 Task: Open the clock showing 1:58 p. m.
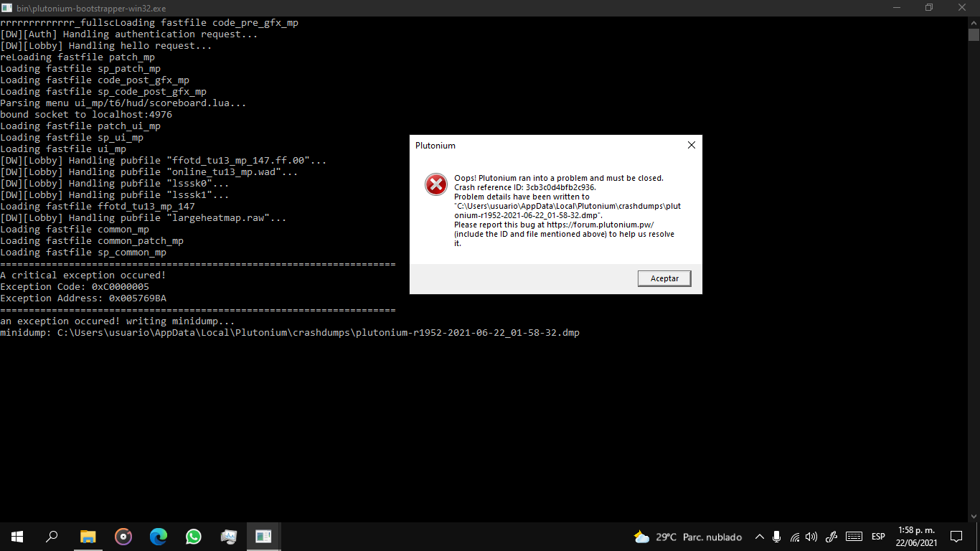pyautogui.click(x=917, y=537)
